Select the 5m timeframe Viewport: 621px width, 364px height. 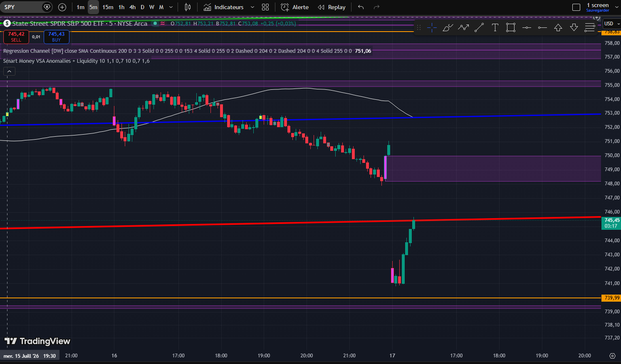[93, 7]
